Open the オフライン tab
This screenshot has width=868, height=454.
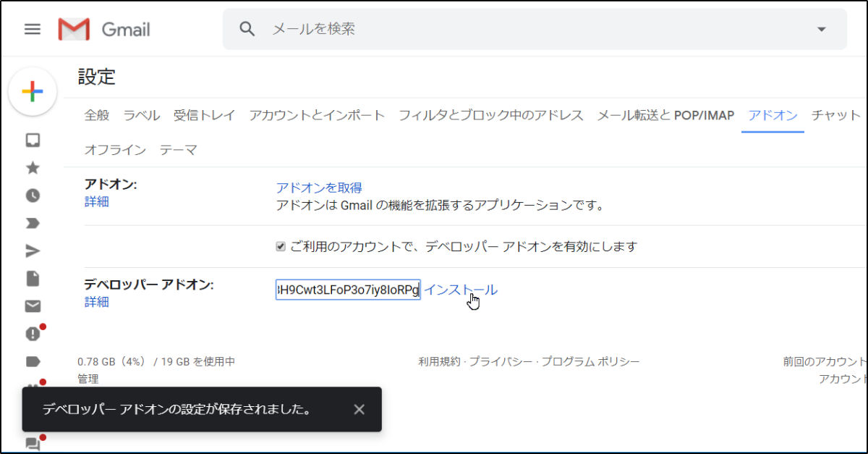coord(115,150)
